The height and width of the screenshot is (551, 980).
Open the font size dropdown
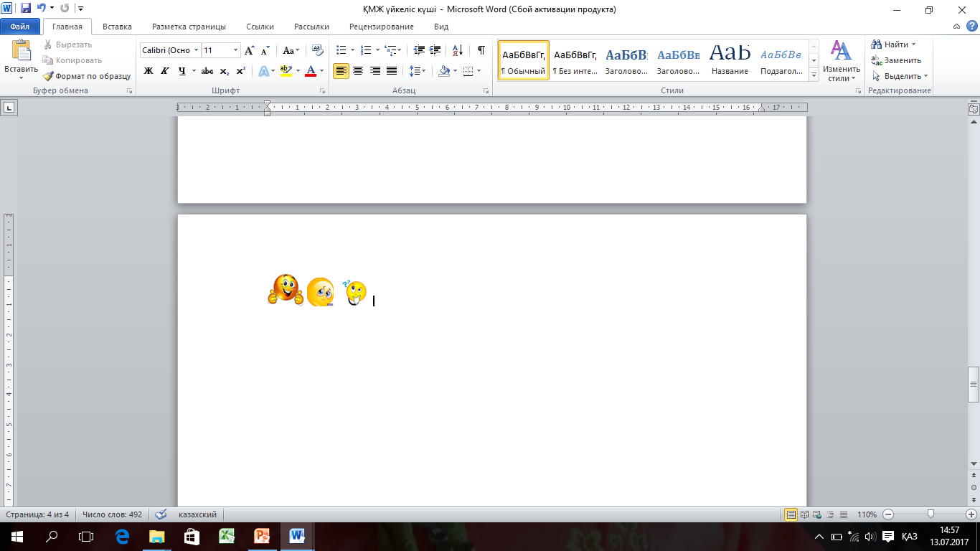pos(236,50)
